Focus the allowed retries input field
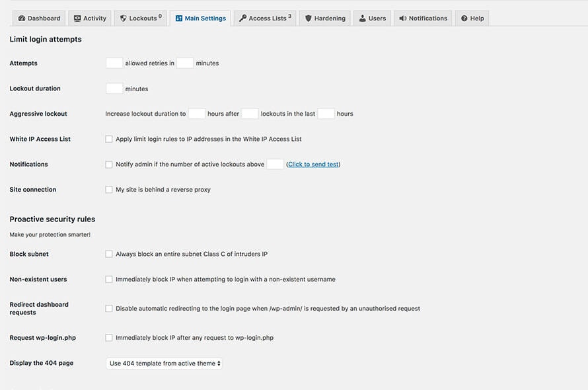The width and height of the screenshot is (588, 390). (114, 63)
